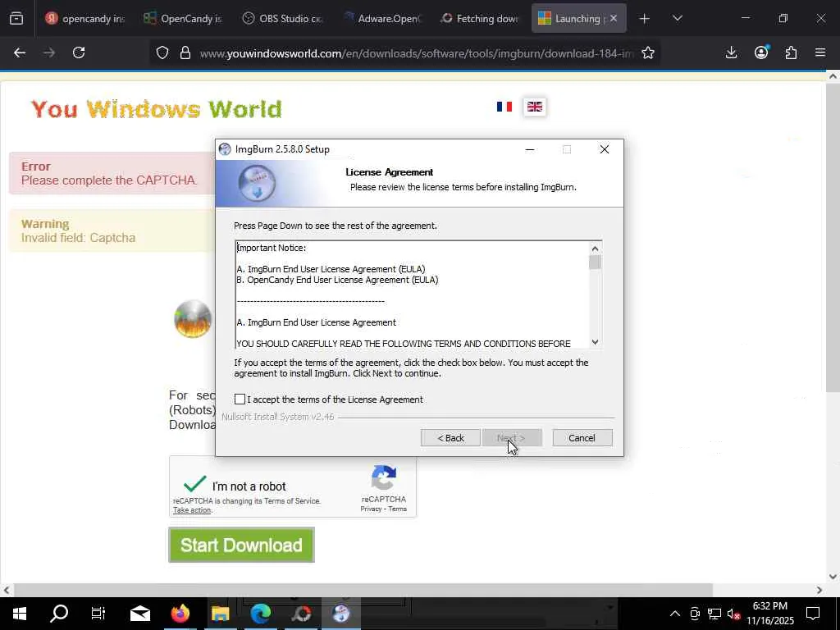Click the URL address bar
This screenshot has height=630, width=840.
[x=416, y=53]
